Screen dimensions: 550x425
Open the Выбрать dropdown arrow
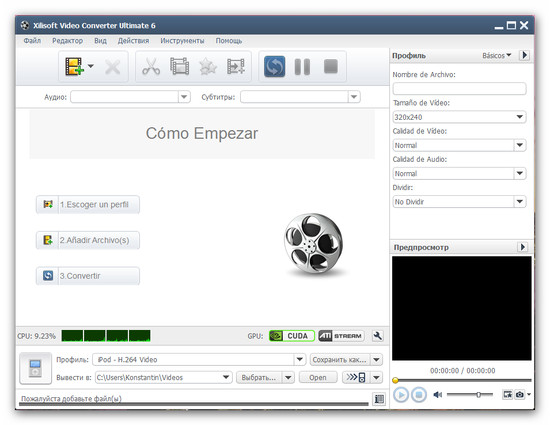point(288,377)
